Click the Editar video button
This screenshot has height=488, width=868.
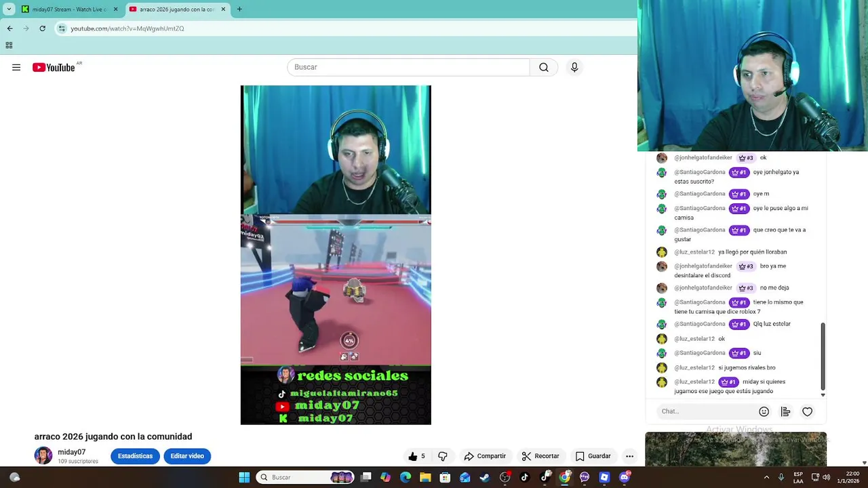(x=187, y=456)
